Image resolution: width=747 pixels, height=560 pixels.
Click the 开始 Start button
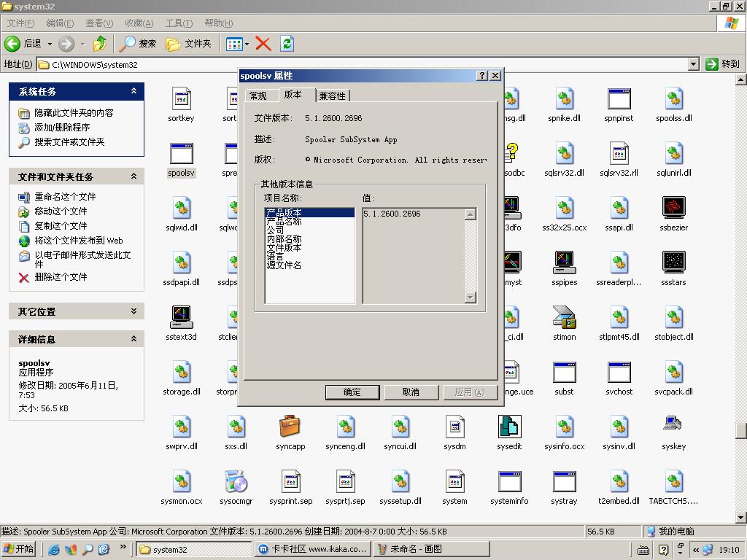(x=19, y=549)
